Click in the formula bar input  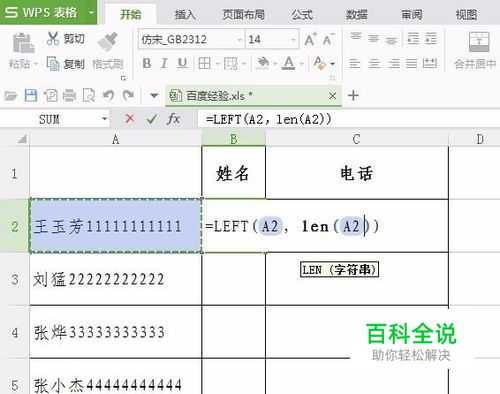click(x=348, y=119)
